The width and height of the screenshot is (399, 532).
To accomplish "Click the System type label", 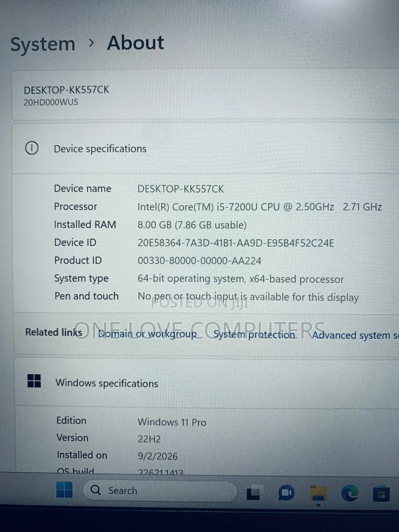I will pyautogui.click(x=81, y=279).
